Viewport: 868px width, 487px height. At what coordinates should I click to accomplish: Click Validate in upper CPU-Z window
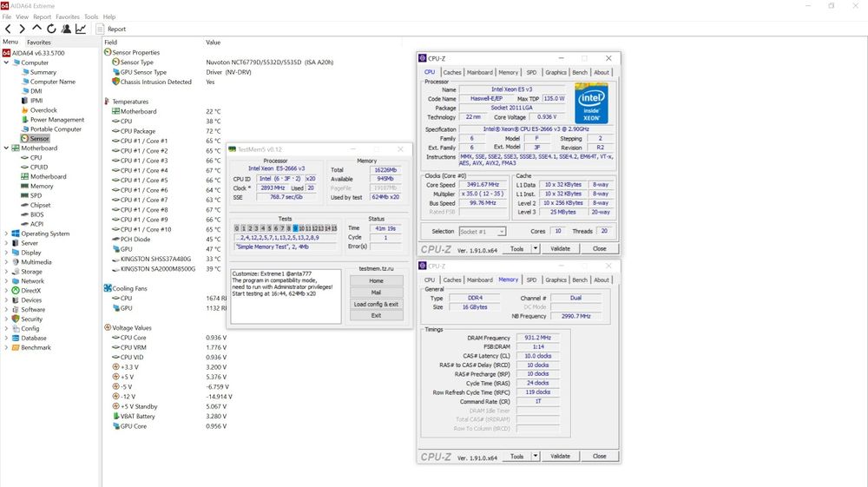coord(560,249)
